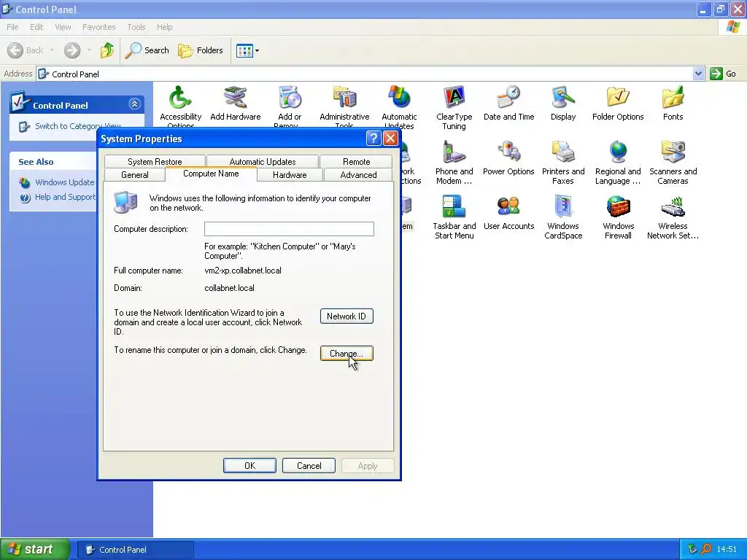Open Windows Firewall icon

(x=618, y=217)
